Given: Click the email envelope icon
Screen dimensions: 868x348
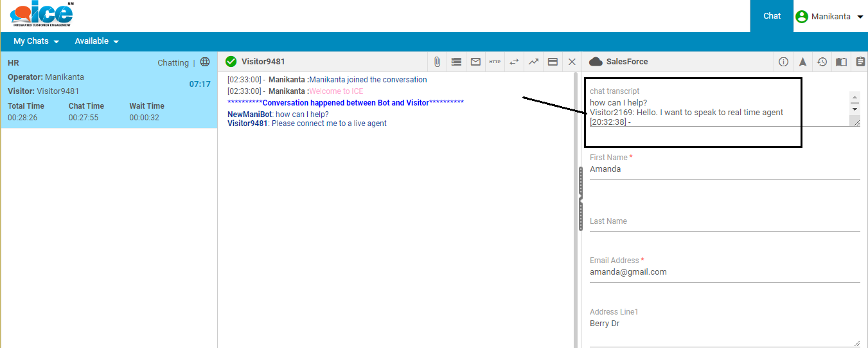Looking at the screenshot, I should click(475, 62).
